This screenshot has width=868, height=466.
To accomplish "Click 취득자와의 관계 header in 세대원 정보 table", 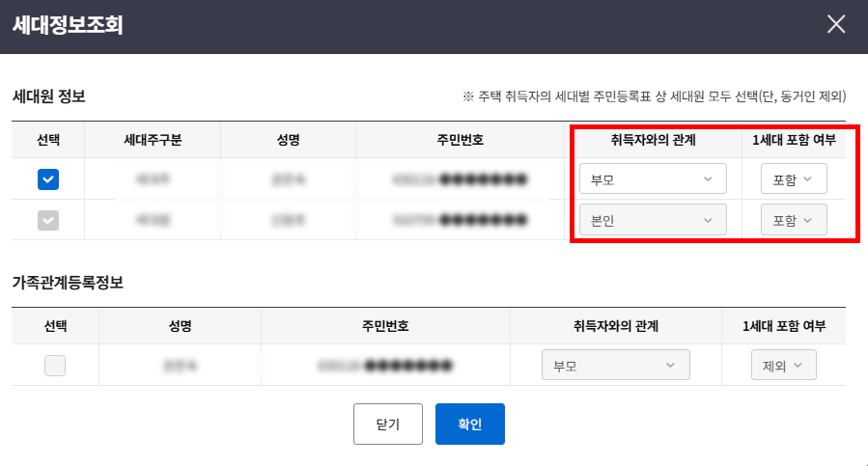I will (654, 140).
